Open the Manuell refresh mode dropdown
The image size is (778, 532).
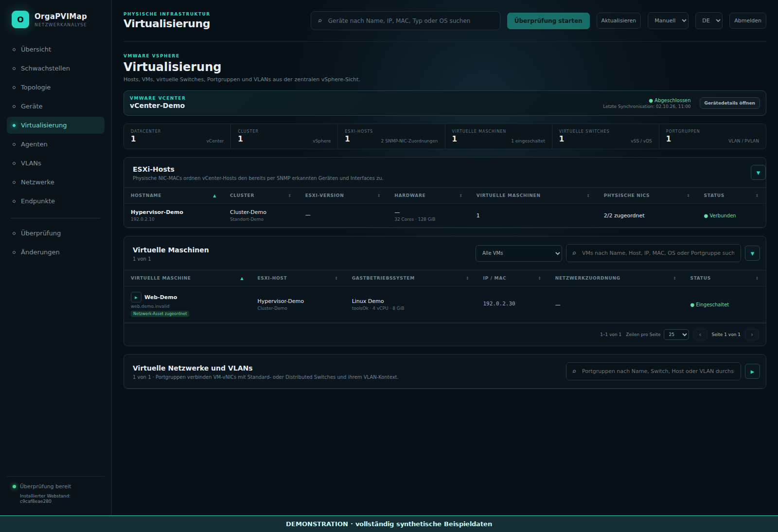(x=668, y=21)
